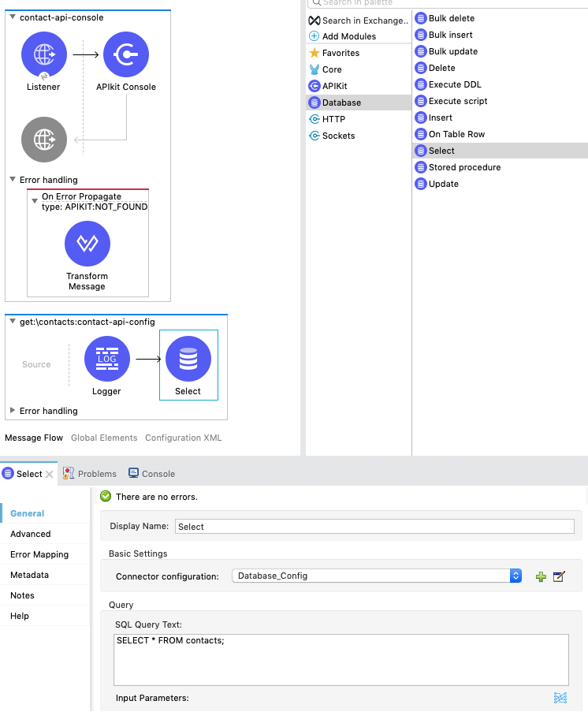Click the Logger component icon
Screen dimensions: 588x712
[x=107, y=359]
